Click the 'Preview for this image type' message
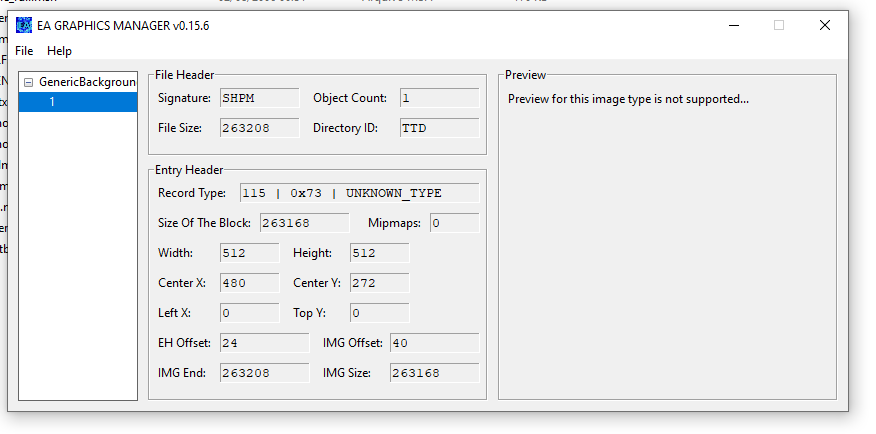The height and width of the screenshot is (434, 876). tap(629, 99)
